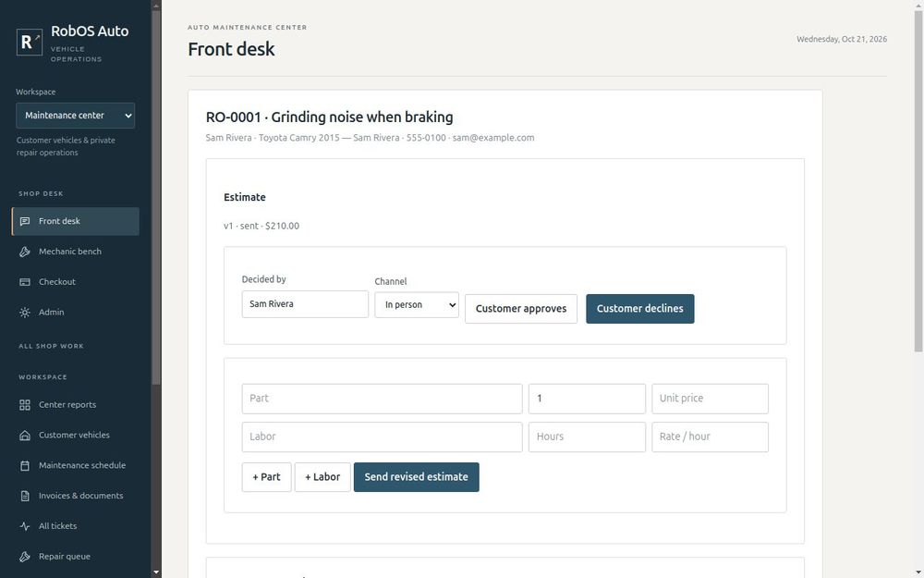Click the Mechanic bench wrench icon
Image resolution: width=924 pixels, height=578 pixels.
[25, 252]
